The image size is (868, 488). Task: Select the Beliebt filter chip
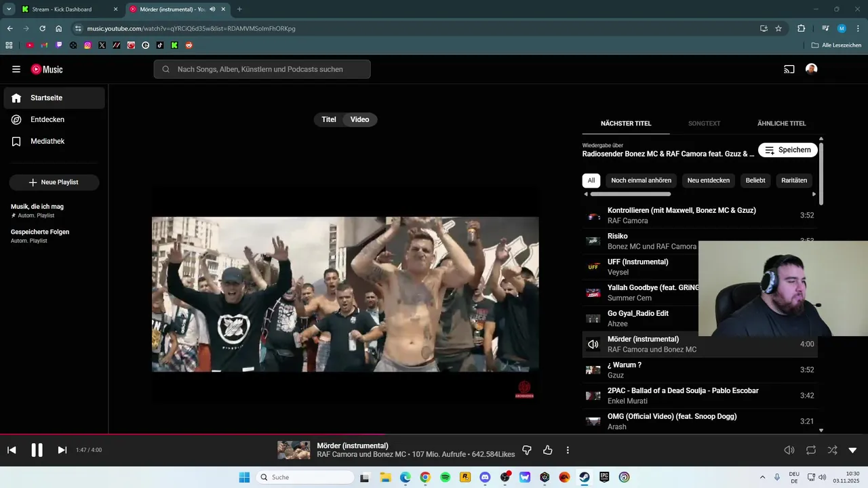pyautogui.click(x=755, y=180)
